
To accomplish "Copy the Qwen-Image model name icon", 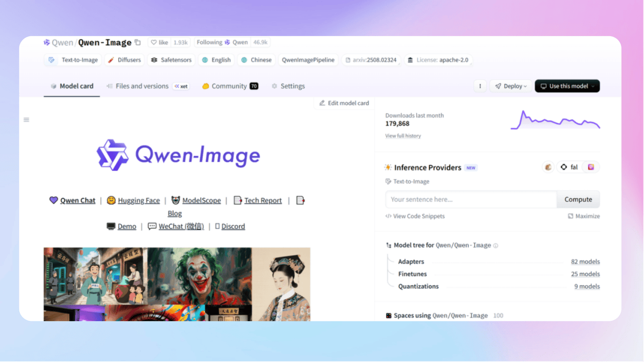I will (138, 43).
